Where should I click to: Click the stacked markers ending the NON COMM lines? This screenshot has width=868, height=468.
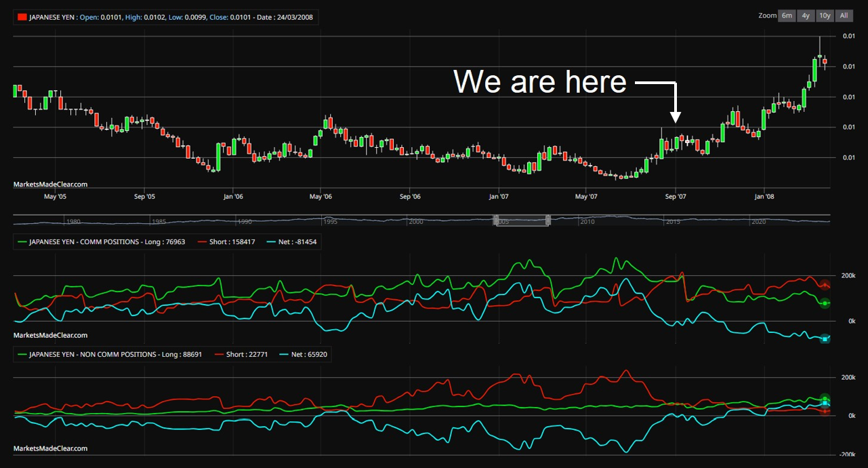[824, 402]
